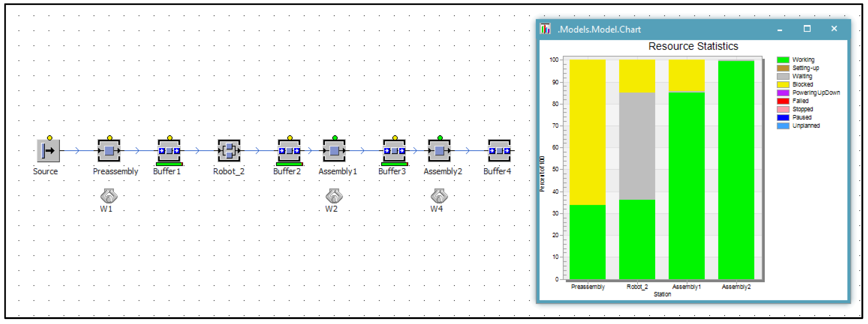Image resolution: width=868 pixels, height=324 pixels.
Task: Click the W4 worker icon
Action: pyautogui.click(x=439, y=195)
